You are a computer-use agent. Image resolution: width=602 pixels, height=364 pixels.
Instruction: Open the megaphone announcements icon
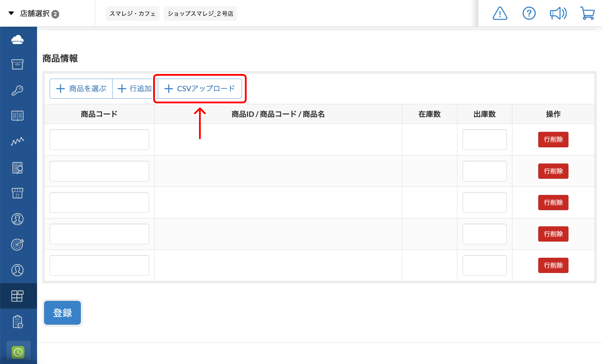coord(558,14)
